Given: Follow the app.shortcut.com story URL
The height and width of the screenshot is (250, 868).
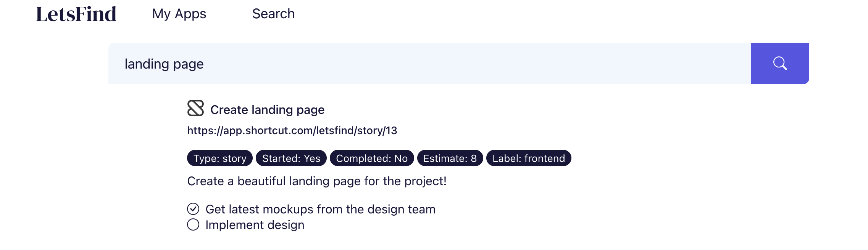Looking at the screenshot, I should 292,130.
